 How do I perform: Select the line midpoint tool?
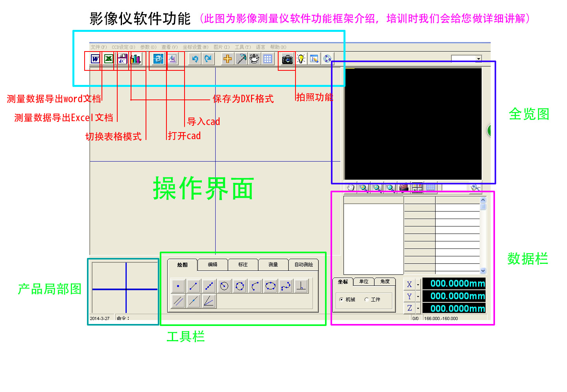[x=193, y=301]
